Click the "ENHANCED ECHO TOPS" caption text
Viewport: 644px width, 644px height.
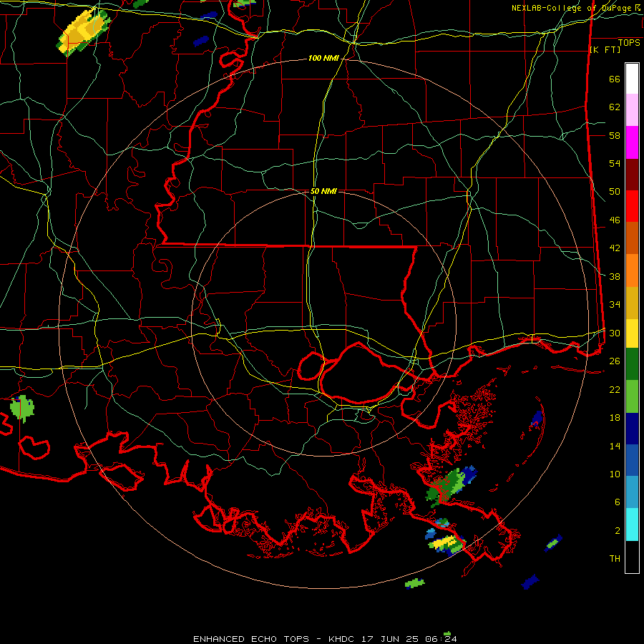point(251,639)
